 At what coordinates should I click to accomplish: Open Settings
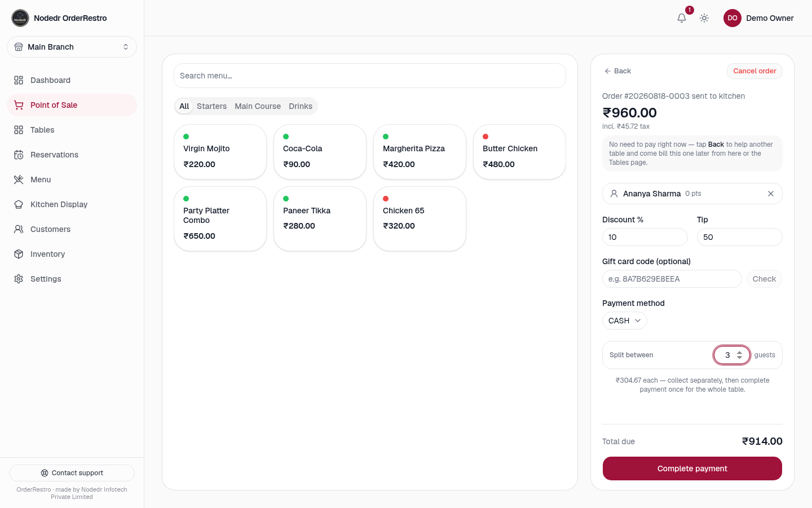[72, 279]
